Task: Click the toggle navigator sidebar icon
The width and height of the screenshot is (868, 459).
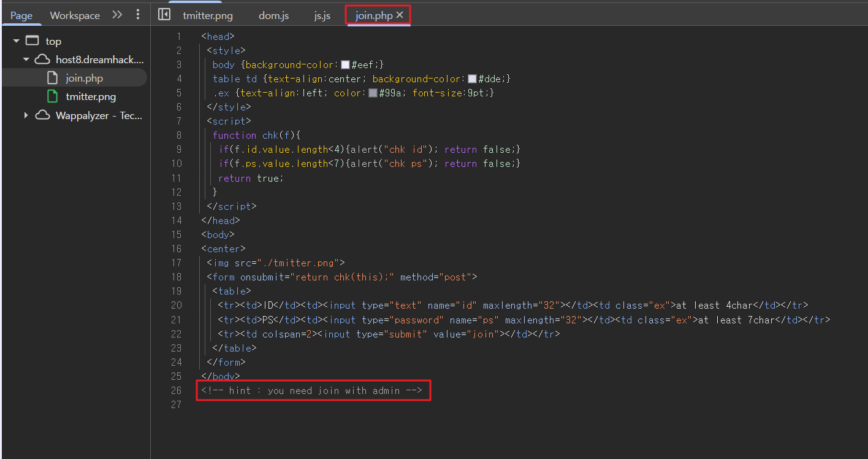Action: pyautogui.click(x=164, y=15)
